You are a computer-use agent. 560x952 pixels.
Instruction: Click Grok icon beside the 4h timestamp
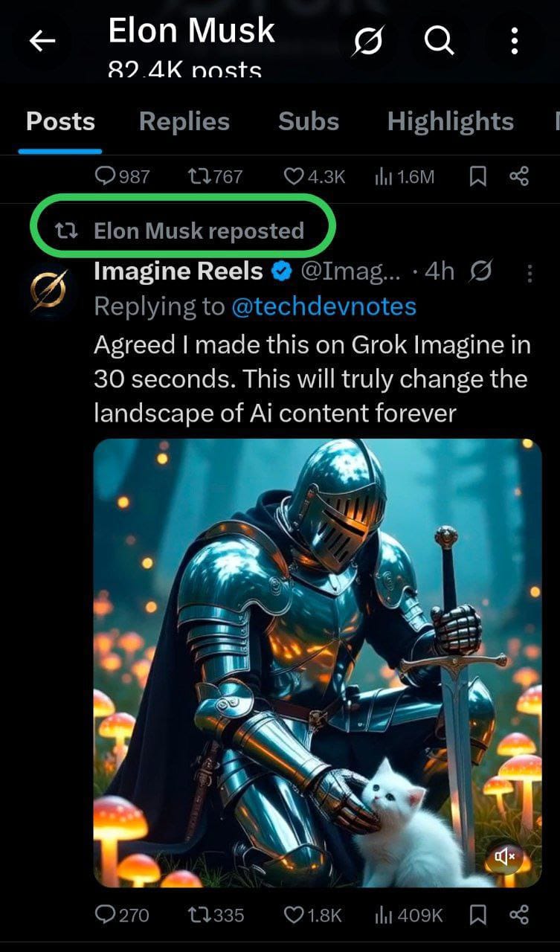tap(481, 272)
